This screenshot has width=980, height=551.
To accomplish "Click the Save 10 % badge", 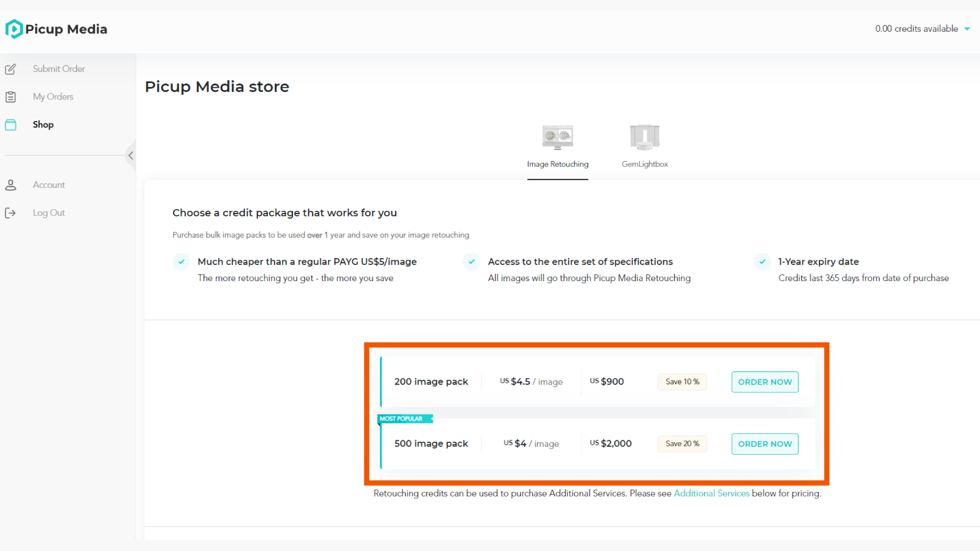I will [x=682, y=382].
